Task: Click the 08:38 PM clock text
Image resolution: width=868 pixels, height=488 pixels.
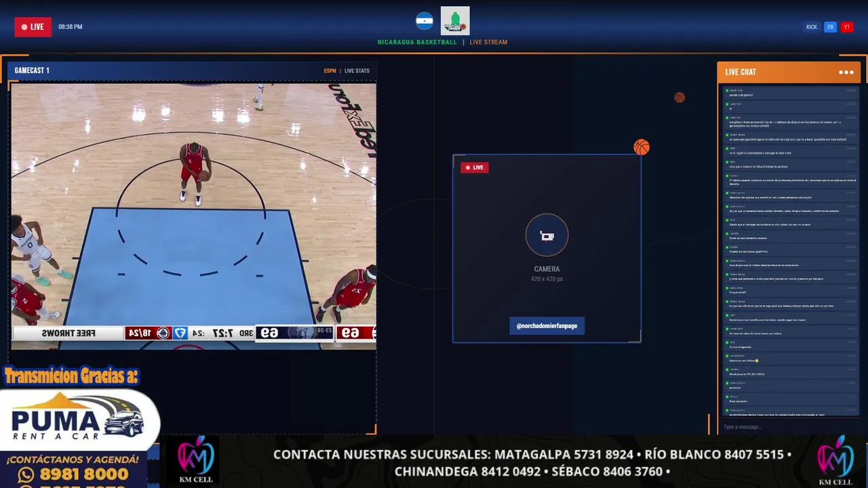Action: [71, 27]
